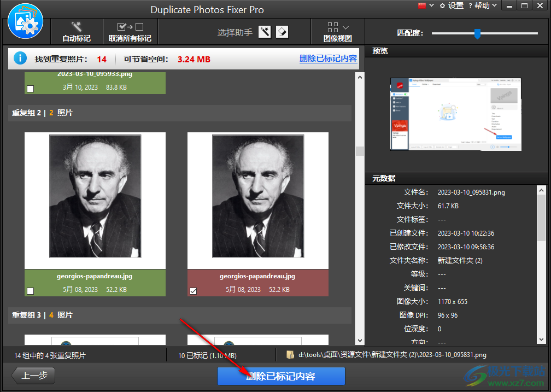Click metadata panel scroll up arrow
551x392 pixels.
(542, 190)
